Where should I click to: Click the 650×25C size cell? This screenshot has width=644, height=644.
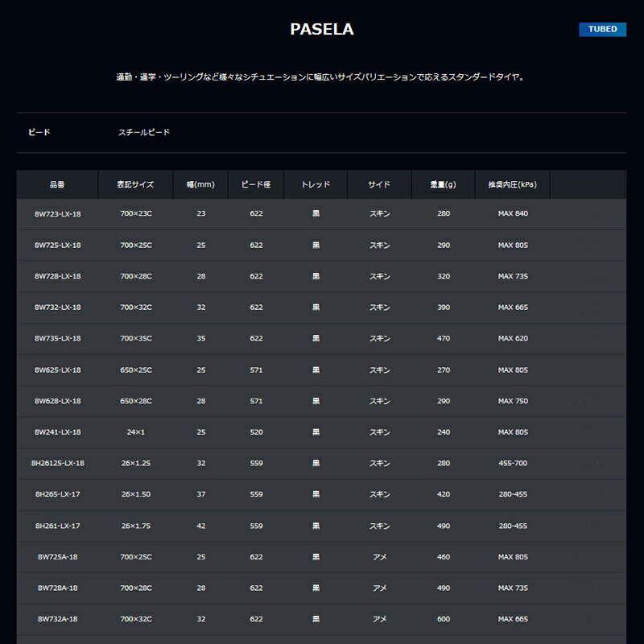(136, 370)
